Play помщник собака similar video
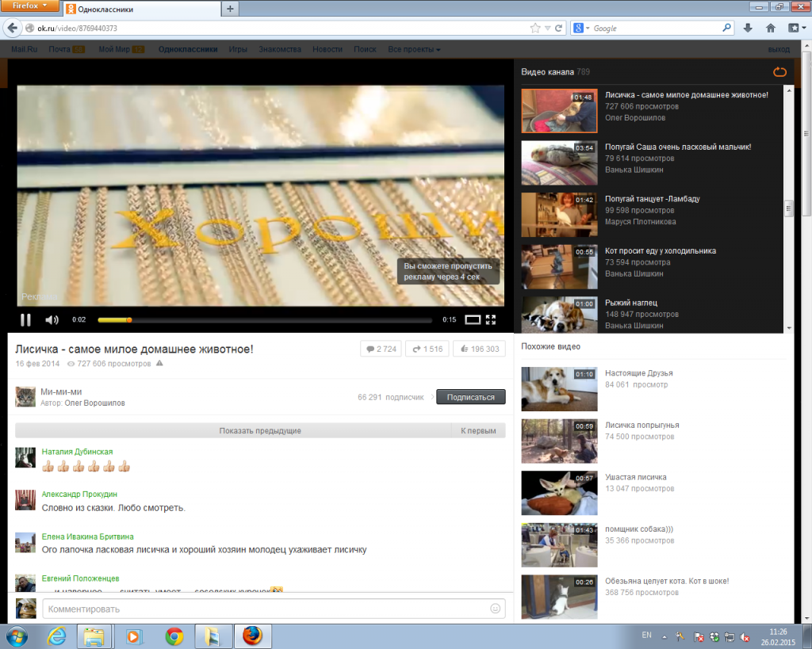The width and height of the screenshot is (812, 649). point(559,545)
